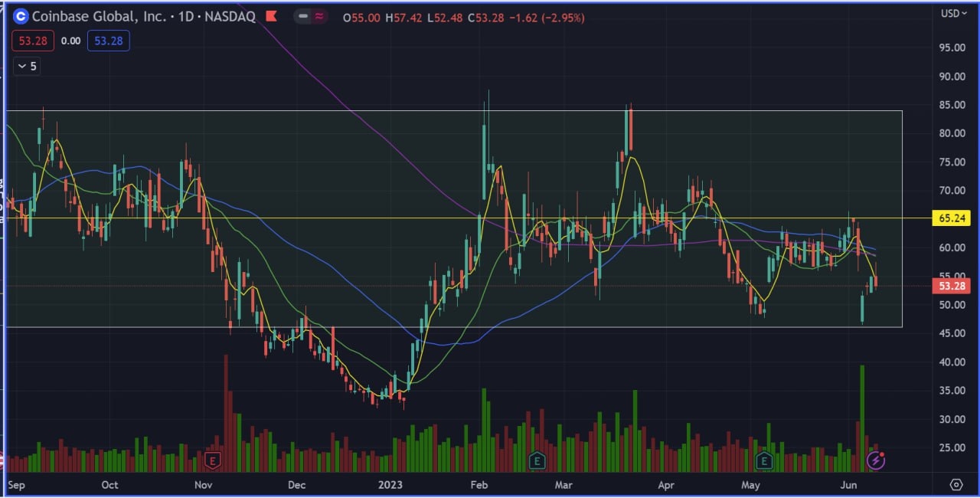Open the earnings marker near May
The height and width of the screenshot is (498, 980).
(x=763, y=460)
